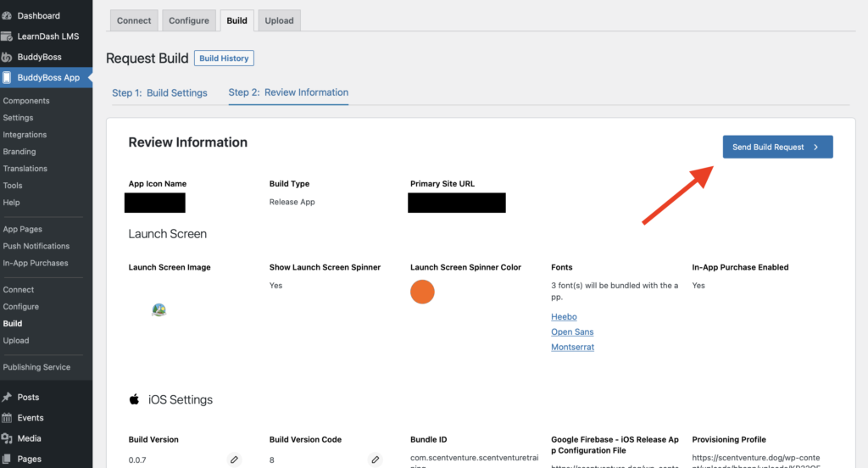This screenshot has width=868, height=468.
Task: Click the Dashboard icon in sidebar
Action: pyautogui.click(x=8, y=16)
